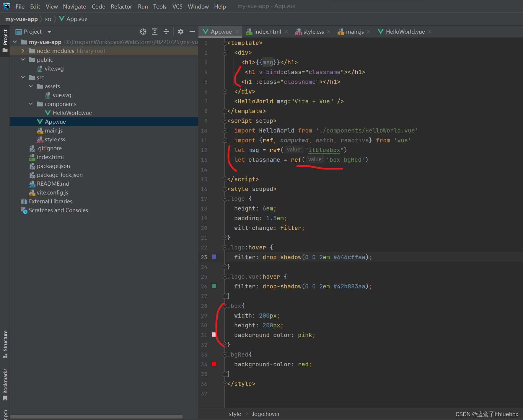This screenshot has width=523, height=420.
Task: Select vue.svg file in assets
Action: pyautogui.click(x=62, y=95)
